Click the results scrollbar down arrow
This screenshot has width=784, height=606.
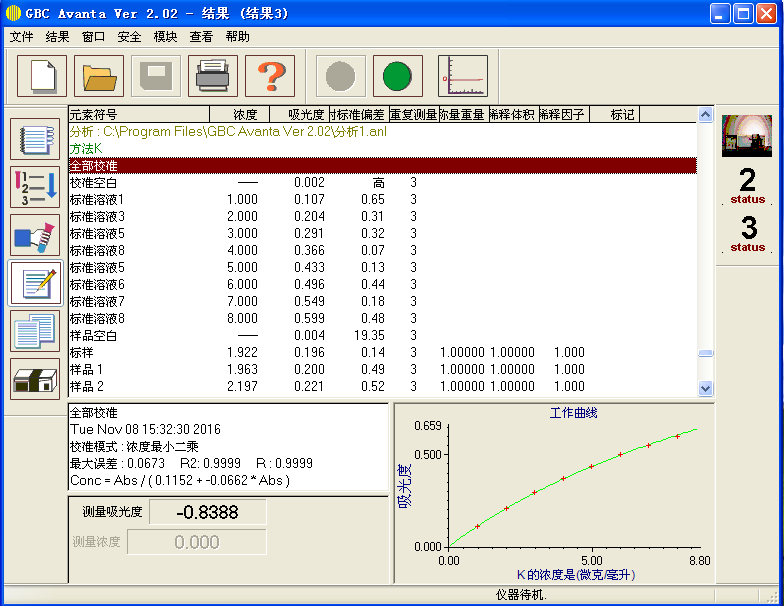point(706,388)
